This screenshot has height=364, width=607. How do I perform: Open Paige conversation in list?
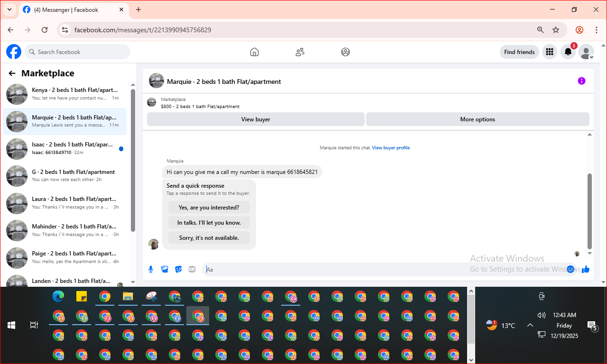click(65, 257)
